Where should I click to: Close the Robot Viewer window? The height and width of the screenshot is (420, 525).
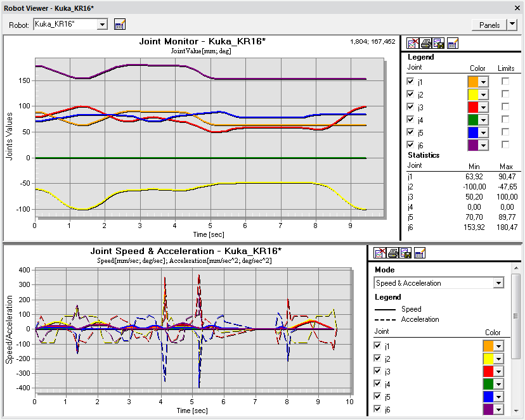tap(517, 8)
